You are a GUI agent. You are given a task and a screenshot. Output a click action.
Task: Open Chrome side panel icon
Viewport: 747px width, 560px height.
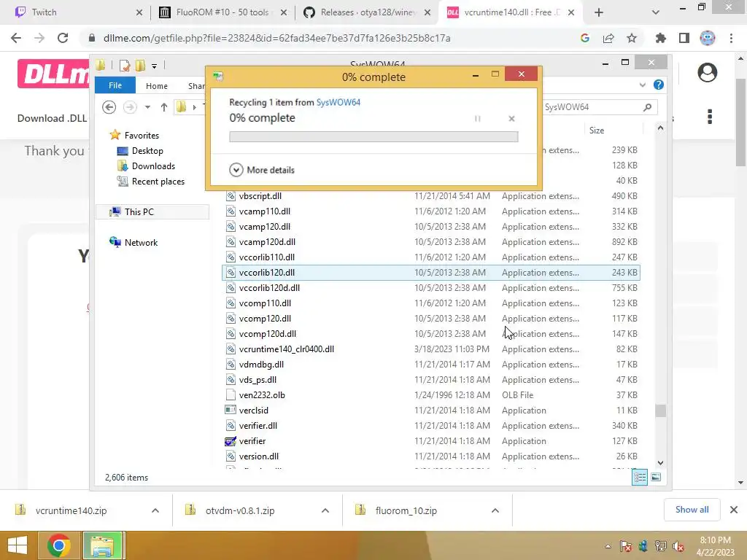tap(684, 38)
